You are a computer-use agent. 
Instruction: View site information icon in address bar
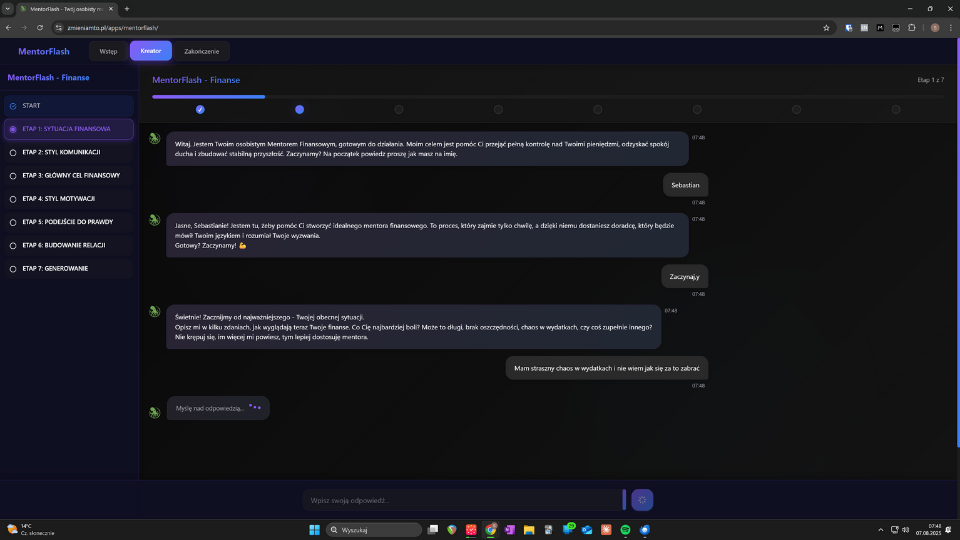tap(59, 28)
